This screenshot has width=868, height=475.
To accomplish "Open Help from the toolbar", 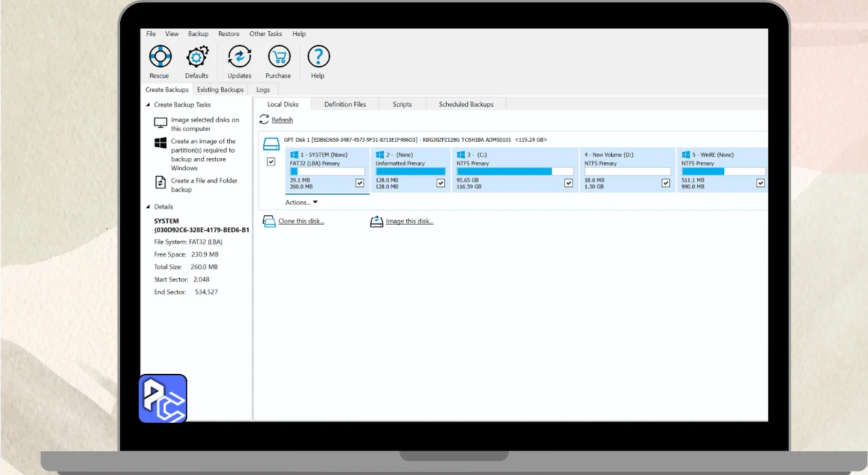I will tap(318, 57).
